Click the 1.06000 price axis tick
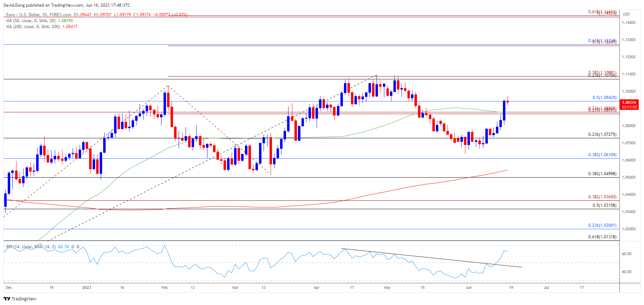The height and width of the screenshot is (305, 644). pos(629,160)
